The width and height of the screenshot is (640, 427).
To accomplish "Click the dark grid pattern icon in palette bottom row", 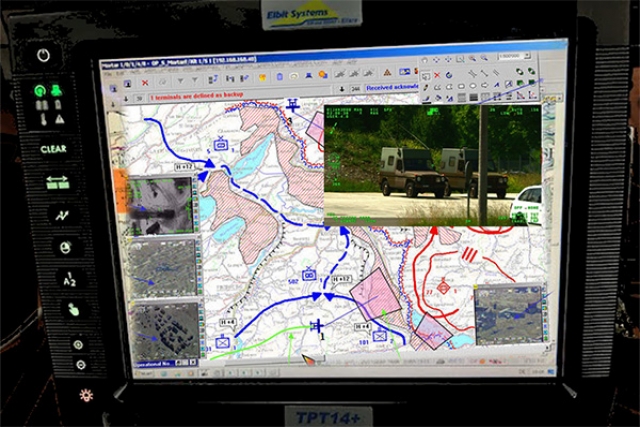I will (473, 97).
